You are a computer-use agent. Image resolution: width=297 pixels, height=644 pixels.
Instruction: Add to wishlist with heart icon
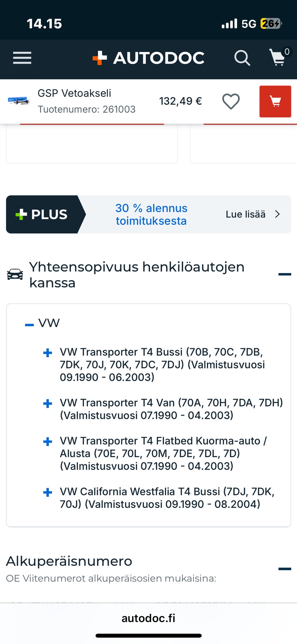click(231, 101)
